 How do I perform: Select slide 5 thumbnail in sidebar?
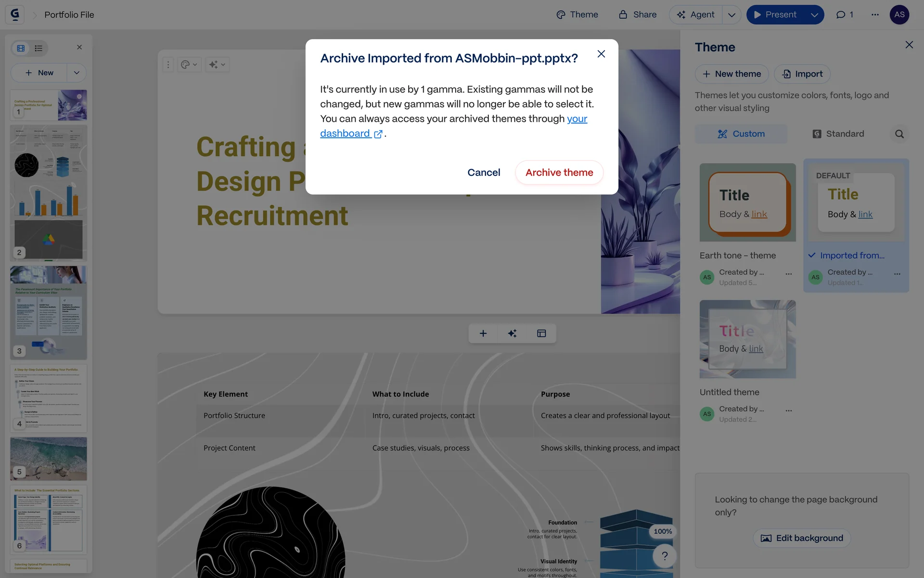tap(49, 458)
